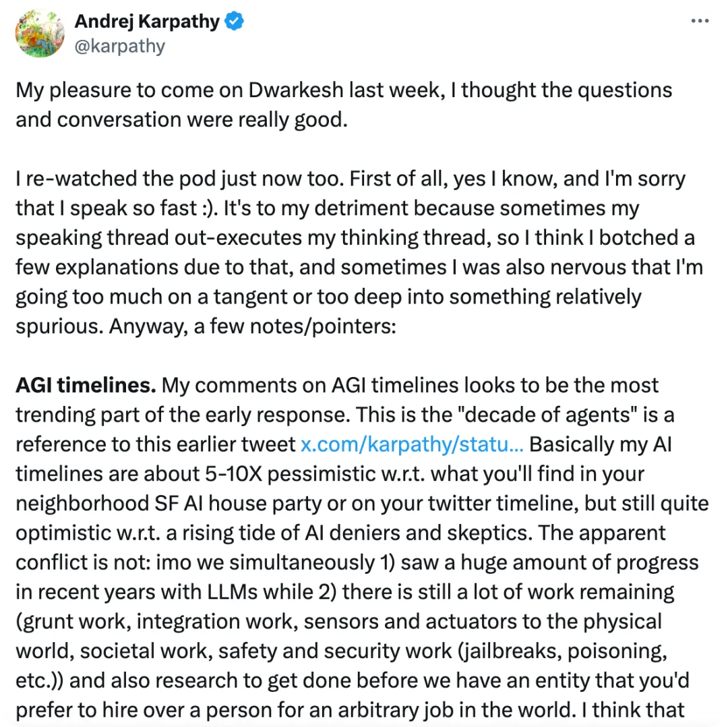
Task: Follow the x.com/karpathy/statu… tweet link
Action: 411,444
